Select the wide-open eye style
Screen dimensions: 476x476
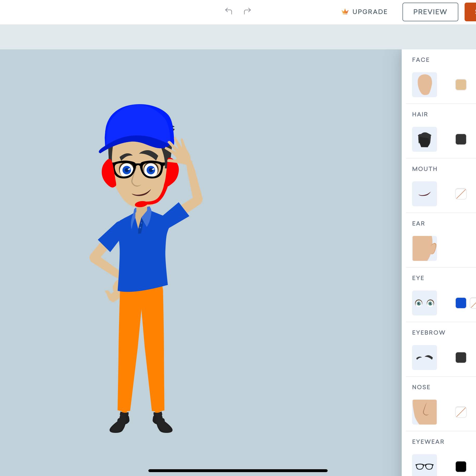tap(424, 303)
